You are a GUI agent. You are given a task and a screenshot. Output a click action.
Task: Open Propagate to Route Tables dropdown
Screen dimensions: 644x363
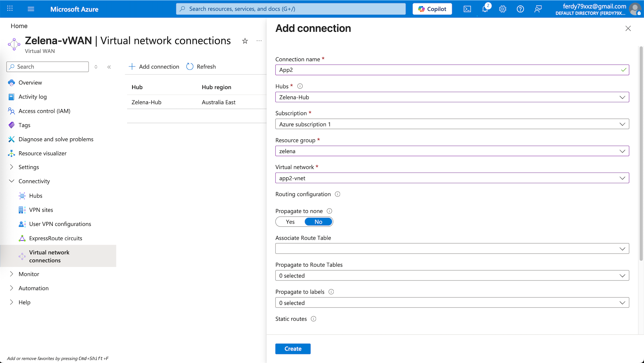click(452, 276)
